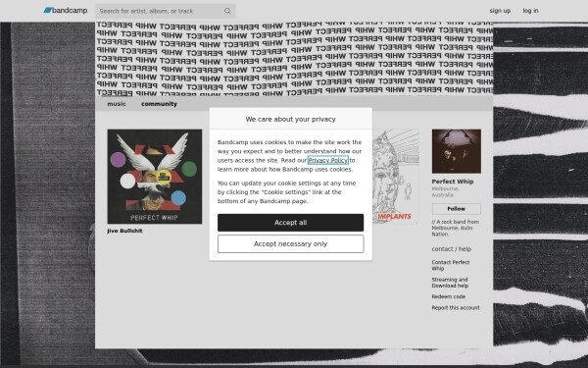The height and width of the screenshot is (368, 588).
Task: Switch to the music tab
Action: pyautogui.click(x=117, y=104)
